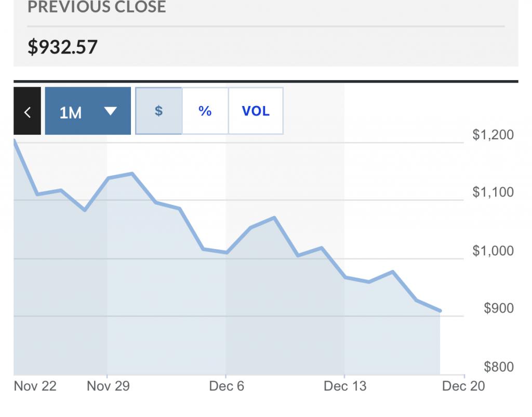Open the 1M time range dropdown
Screen dimensions: 532x417
point(88,111)
